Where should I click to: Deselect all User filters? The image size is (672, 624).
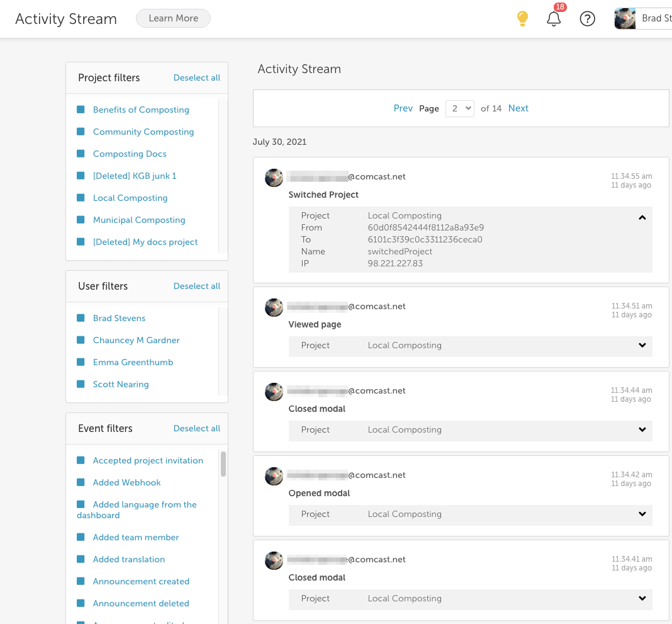pyautogui.click(x=197, y=286)
